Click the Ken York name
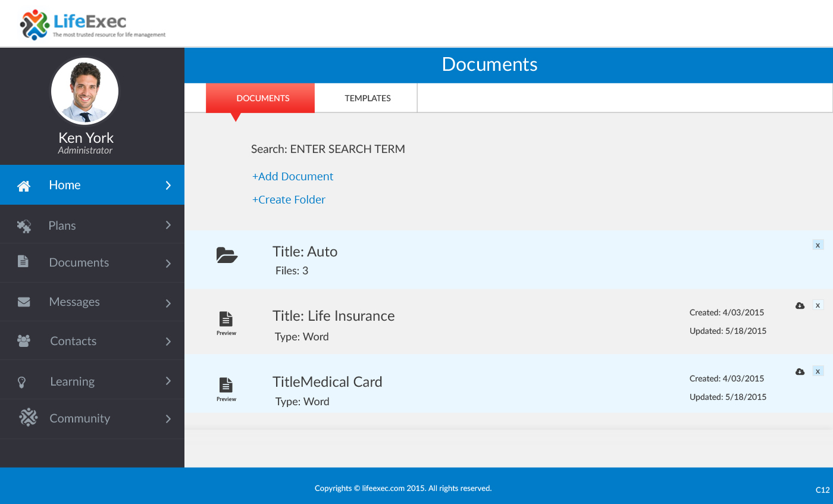 (x=86, y=137)
